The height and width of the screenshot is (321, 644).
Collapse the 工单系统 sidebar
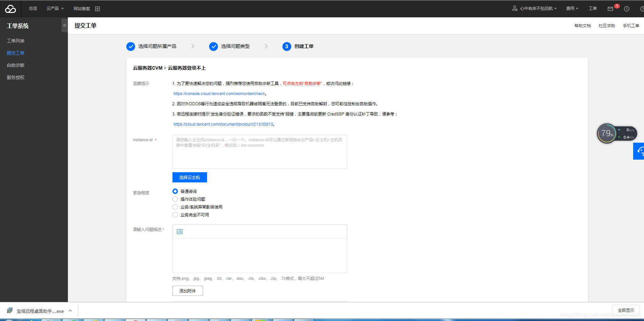(x=65, y=25)
